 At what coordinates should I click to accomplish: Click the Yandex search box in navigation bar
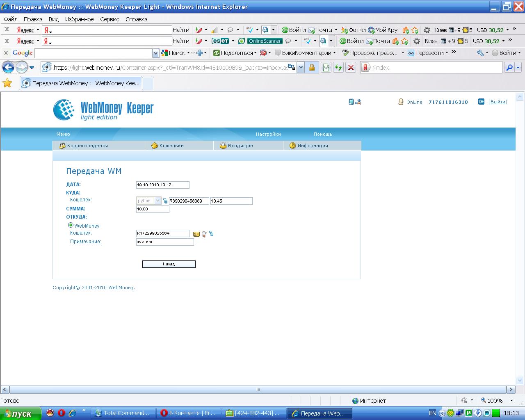click(x=436, y=68)
